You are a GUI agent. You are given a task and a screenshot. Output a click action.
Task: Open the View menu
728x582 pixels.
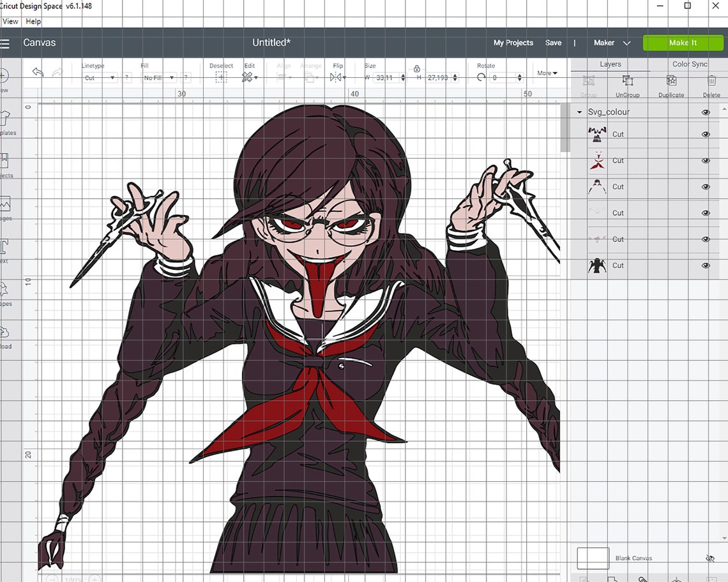(x=10, y=21)
